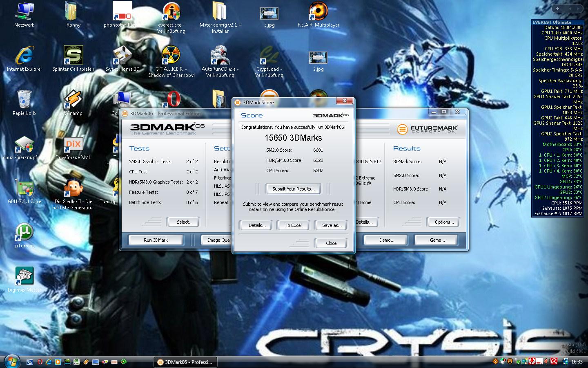Open the volume speaker tray icon
The height and width of the screenshot is (368, 588).
pyautogui.click(x=546, y=361)
